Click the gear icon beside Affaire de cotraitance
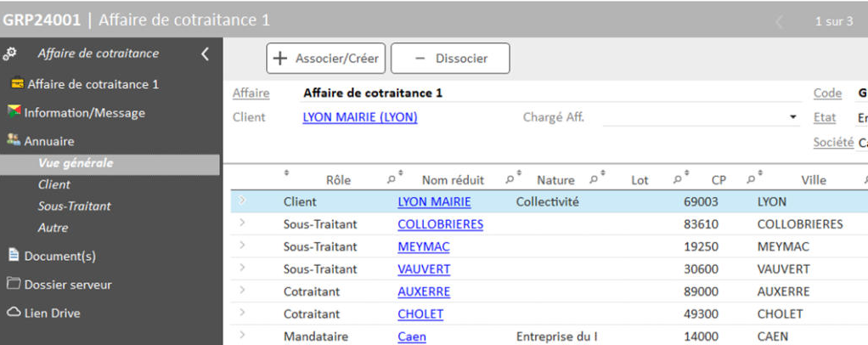This screenshot has width=868, height=345. pyautogui.click(x=9, y=54)
